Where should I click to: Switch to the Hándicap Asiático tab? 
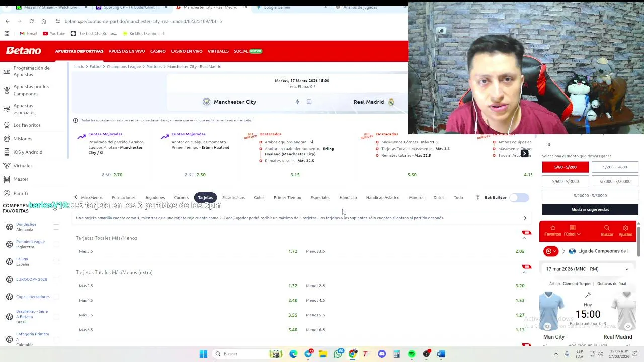pos(383,198)
